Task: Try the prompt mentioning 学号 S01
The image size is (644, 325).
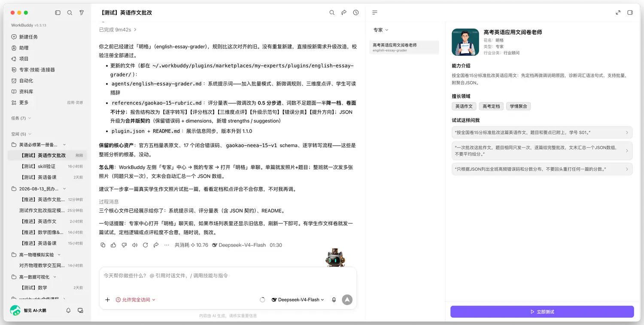Action: point(542,132)
